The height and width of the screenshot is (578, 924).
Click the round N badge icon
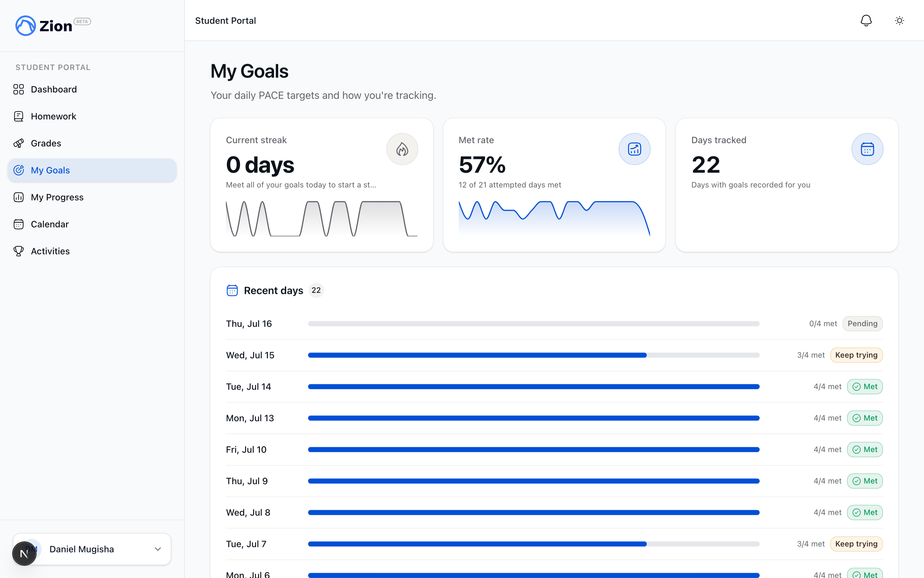pyautogui.click(x=24, y=554)
